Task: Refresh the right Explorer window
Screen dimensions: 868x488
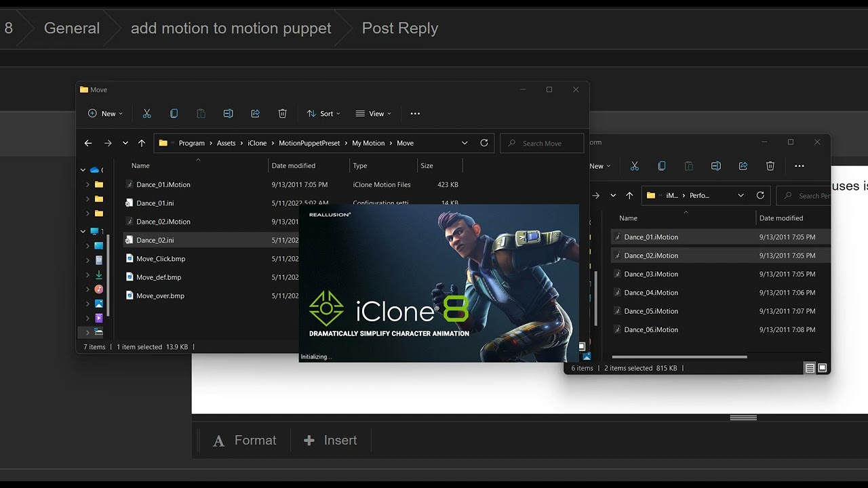Action: [760, 195]
